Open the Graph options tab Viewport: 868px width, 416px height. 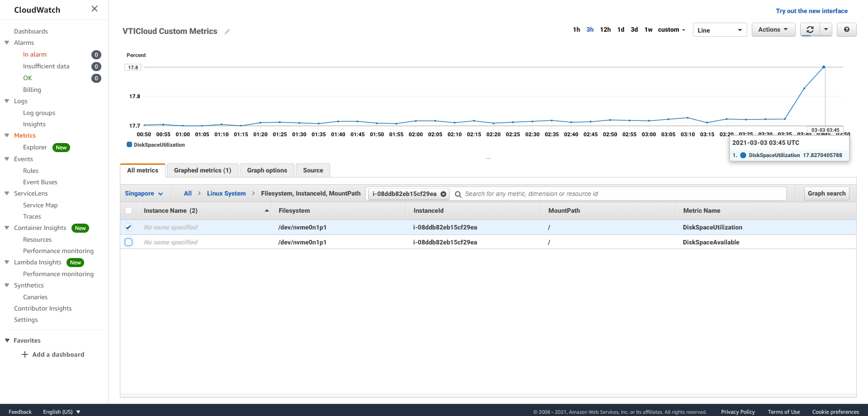coord(267,170)
